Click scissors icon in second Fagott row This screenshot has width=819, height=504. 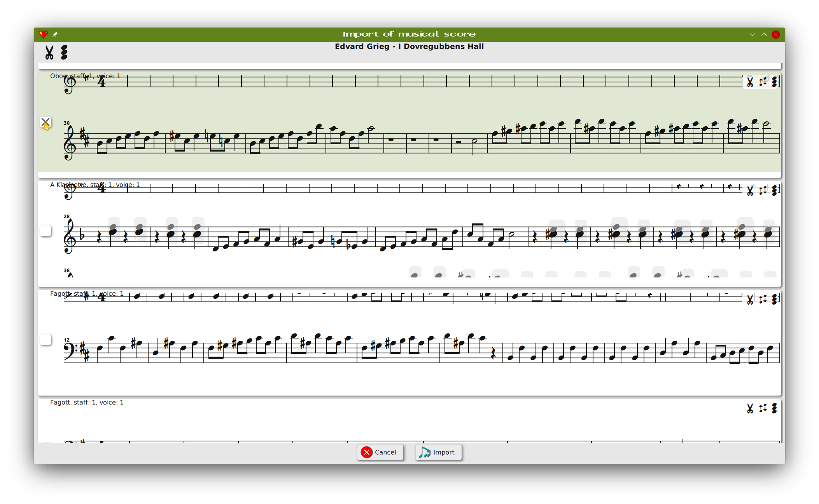pos(750,408)
